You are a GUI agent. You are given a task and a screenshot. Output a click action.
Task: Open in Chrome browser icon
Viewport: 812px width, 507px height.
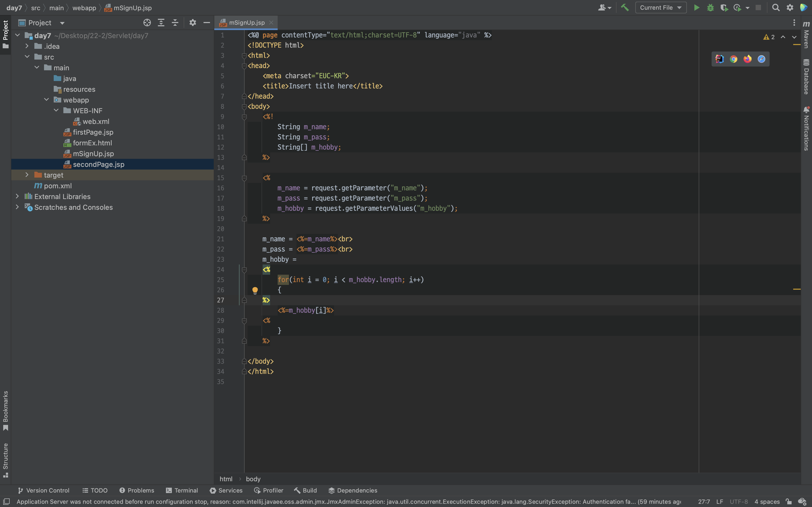[x=734, y=59]
